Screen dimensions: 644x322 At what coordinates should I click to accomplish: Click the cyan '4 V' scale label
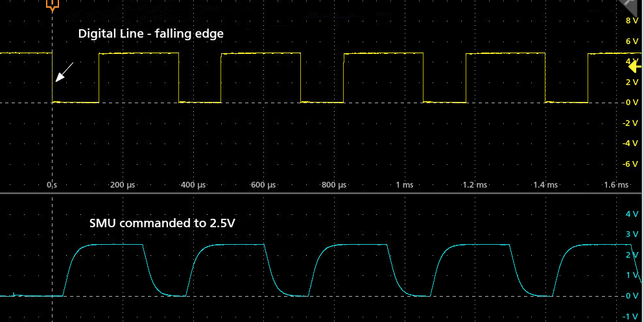pos(632,214)
